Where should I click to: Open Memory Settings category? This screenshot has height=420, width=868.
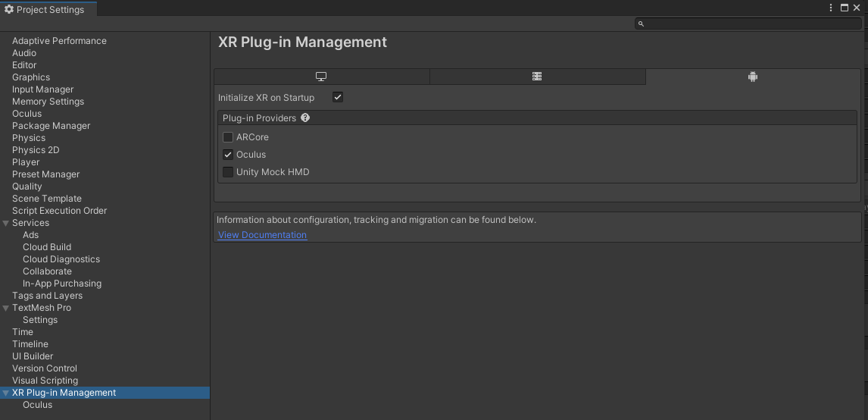(48, 102)
